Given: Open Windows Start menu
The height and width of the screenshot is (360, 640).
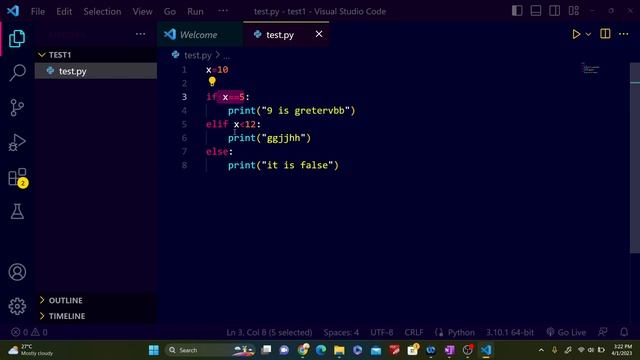Looking at the screenshot, I should (x=154, y=350).
